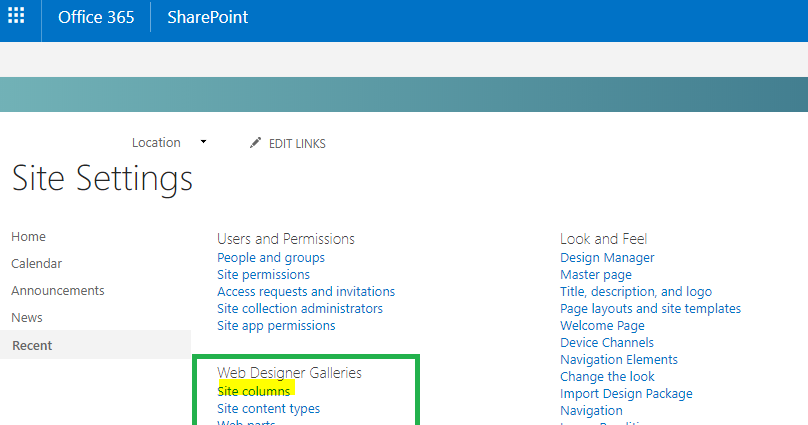Open Site app permissions link
Viewport: 808px width, 425px height.
coord(276,326)
